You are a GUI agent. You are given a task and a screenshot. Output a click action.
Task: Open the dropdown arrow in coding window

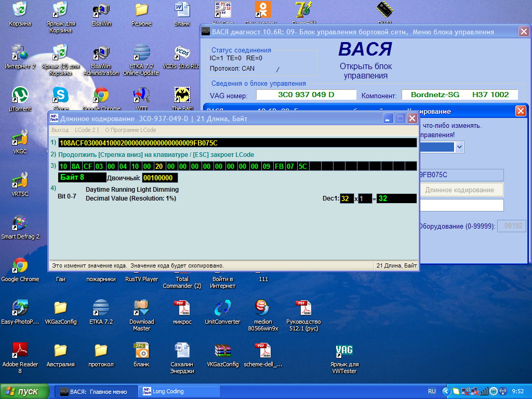tap(459, 147)
